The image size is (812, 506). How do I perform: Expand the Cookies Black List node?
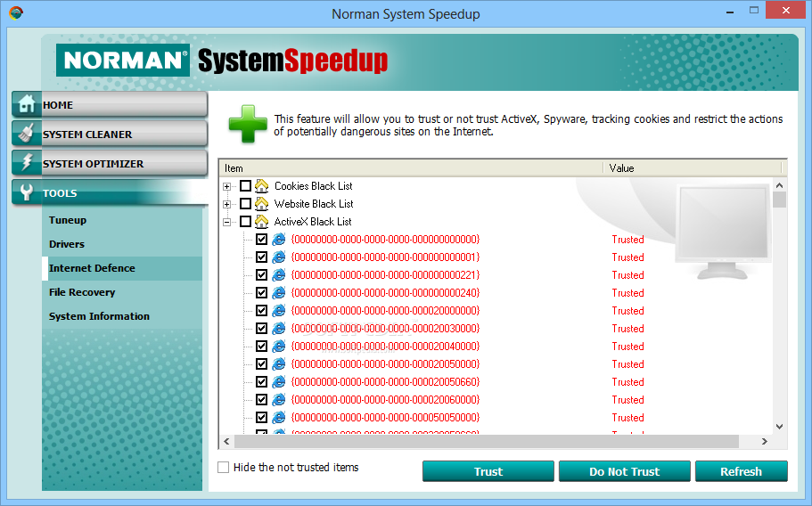click(x=226, y=186)
